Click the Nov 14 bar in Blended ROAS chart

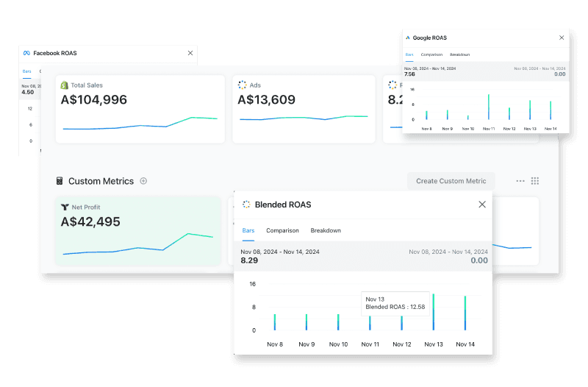[465, 313]
